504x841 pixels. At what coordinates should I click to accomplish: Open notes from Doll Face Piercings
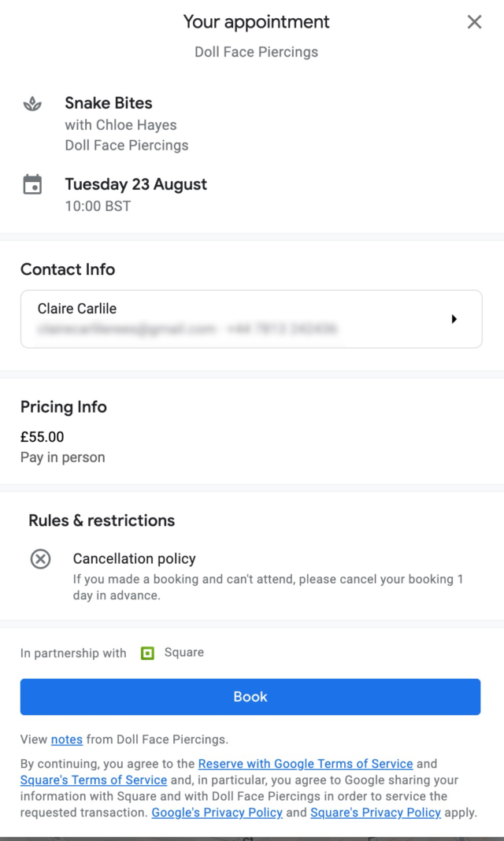click(66, 739)
